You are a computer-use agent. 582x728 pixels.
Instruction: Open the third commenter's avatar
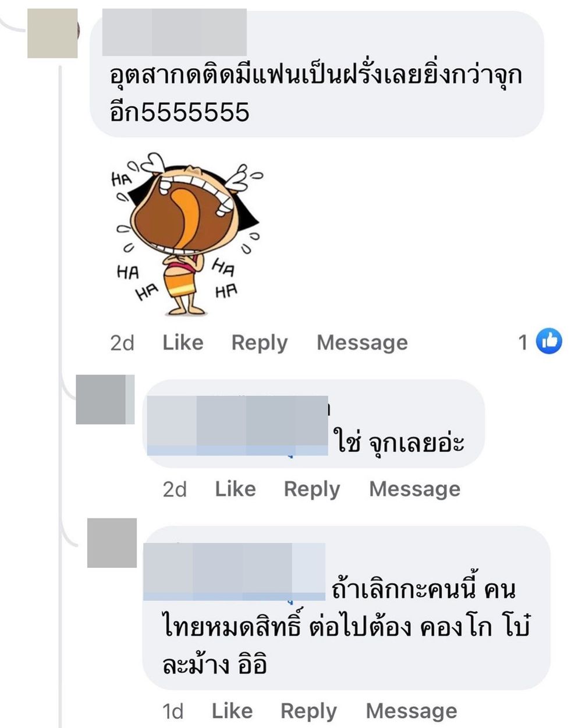pos(112,543)
